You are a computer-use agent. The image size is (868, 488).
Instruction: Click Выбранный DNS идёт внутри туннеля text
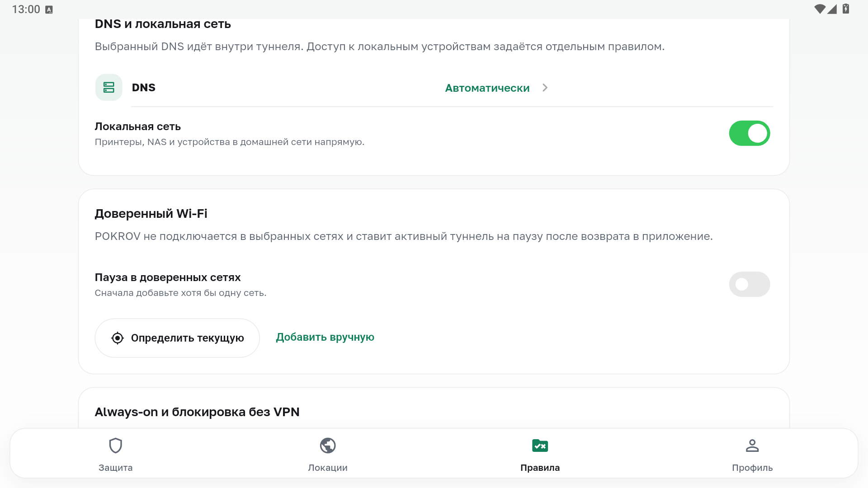380,47
